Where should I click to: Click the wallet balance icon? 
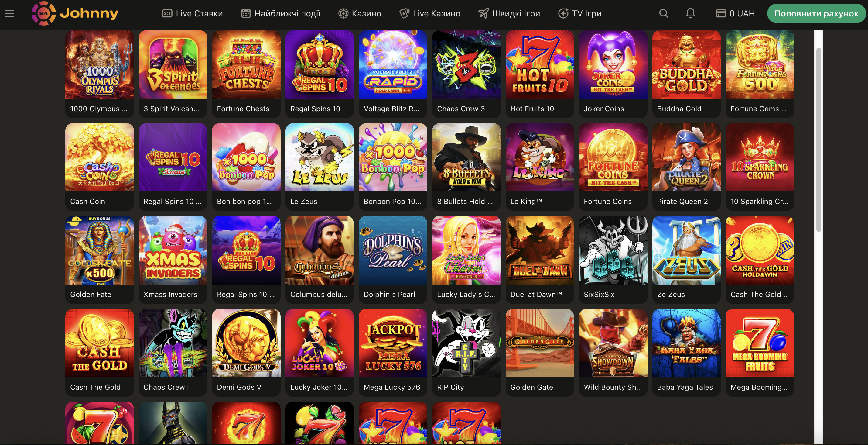[x=720, y=13]
